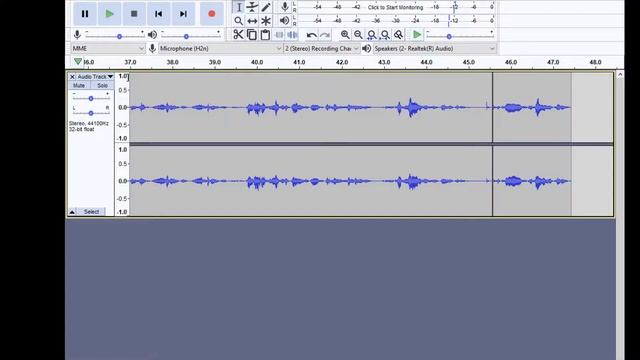The width and height of the screenshot is (640, 360).
Task: Set the playback volume slider
Action: point(191,36)
